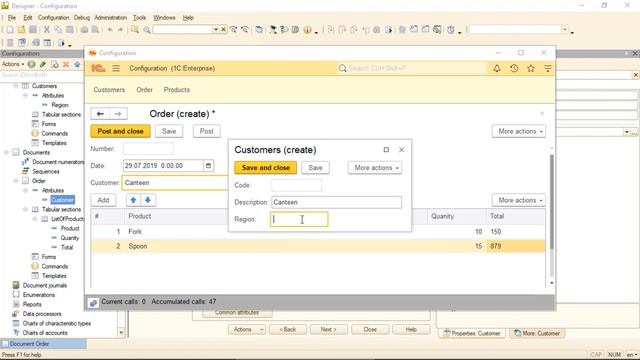Click the green add icon in Configuration panel
This screenshot has height=360, width=640.
pyautogui.click(x=31, y=64)
